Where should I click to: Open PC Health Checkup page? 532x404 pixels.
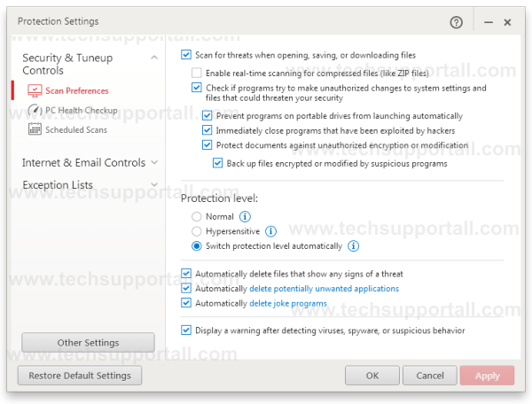[82, 110]
